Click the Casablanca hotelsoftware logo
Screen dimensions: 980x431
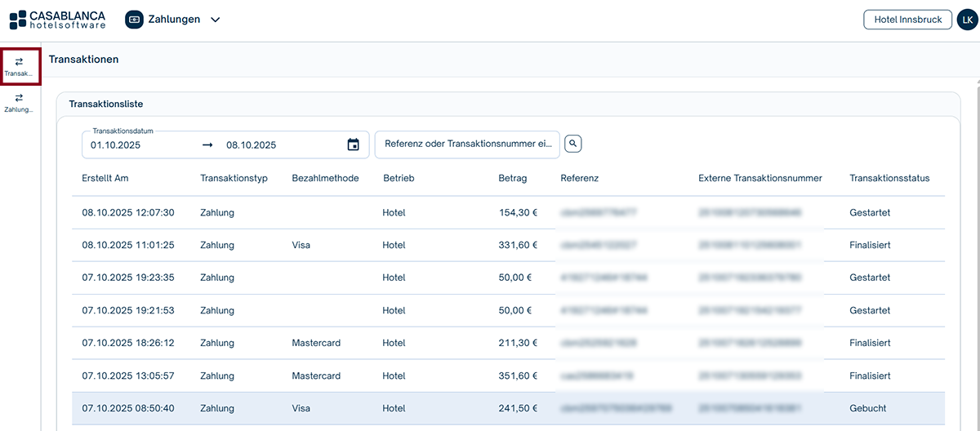pos(57,20)
